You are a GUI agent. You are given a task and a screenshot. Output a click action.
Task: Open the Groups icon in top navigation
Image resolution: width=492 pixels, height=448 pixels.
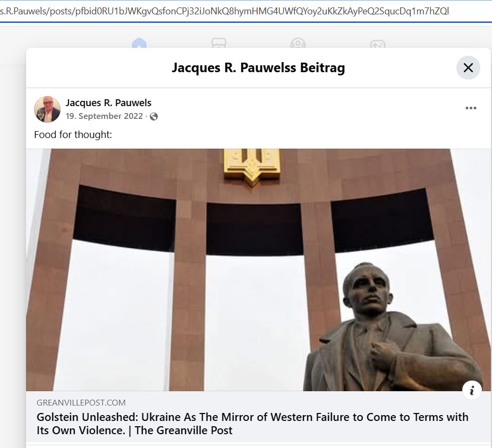tap(298, 43)
